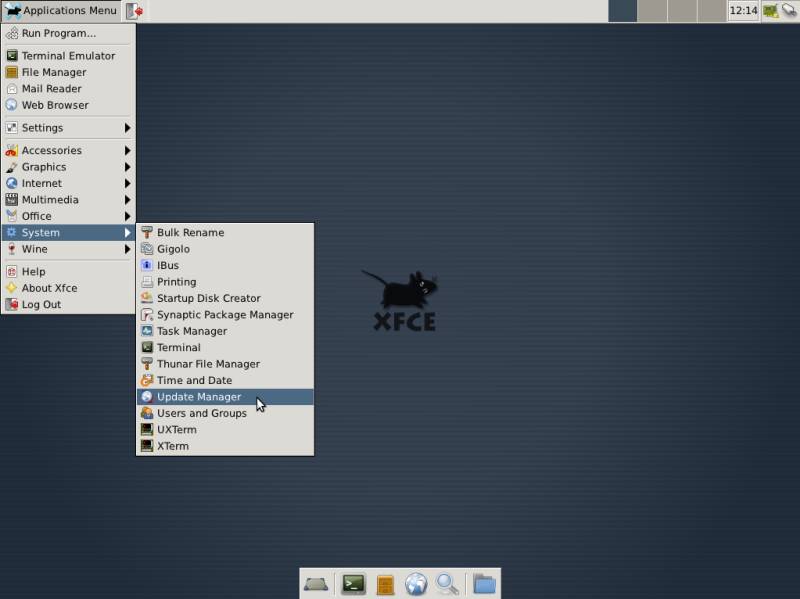Switch to the second workspace in the pager
This screenshot has height=599, width=800.
[x=652, y=11]
